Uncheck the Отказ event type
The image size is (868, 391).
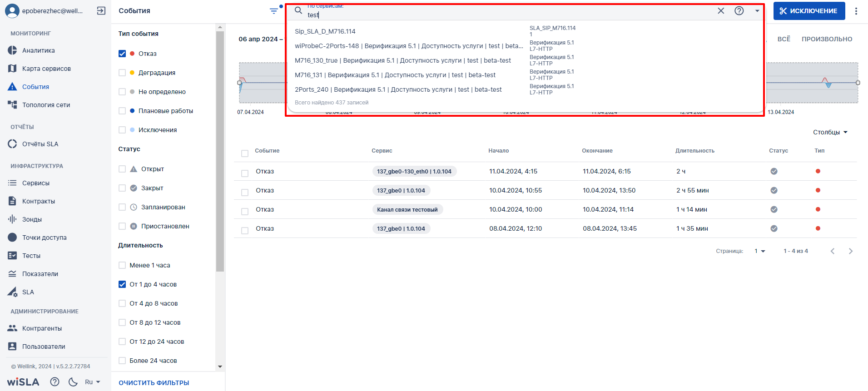click(x=122, y=54)
